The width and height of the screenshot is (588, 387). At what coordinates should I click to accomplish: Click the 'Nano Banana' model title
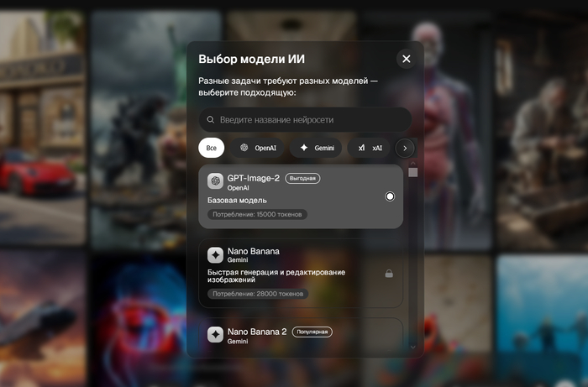[x=254, y=251]
